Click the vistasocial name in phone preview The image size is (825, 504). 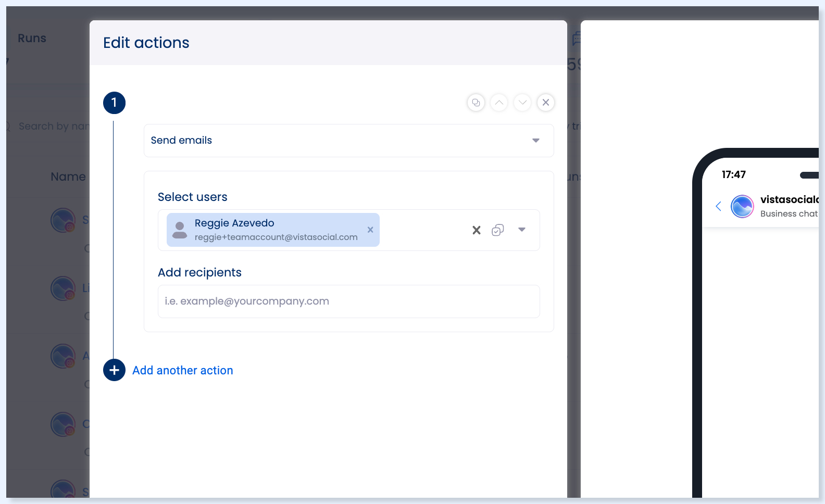(790, 199)
